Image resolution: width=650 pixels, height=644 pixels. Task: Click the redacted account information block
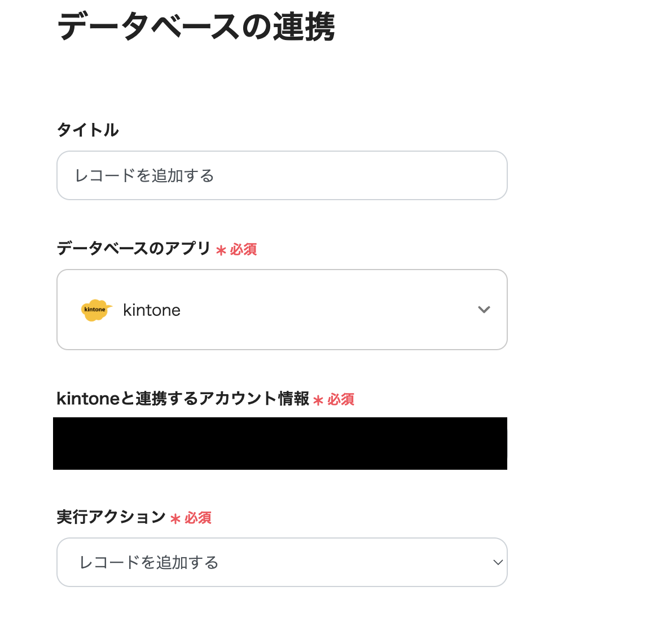pos(280,443)
